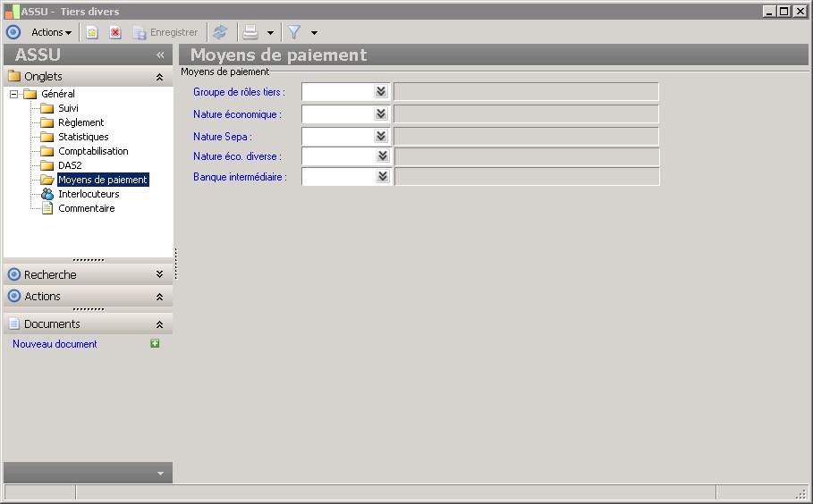Collapse the Onglets section
The image size is (813, 504).
coord(160,77)
